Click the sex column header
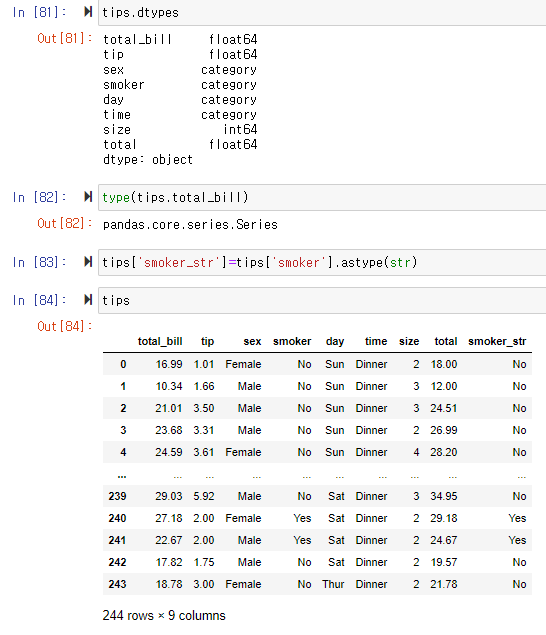This screenshot has width=546, height=635. [252, 341]
